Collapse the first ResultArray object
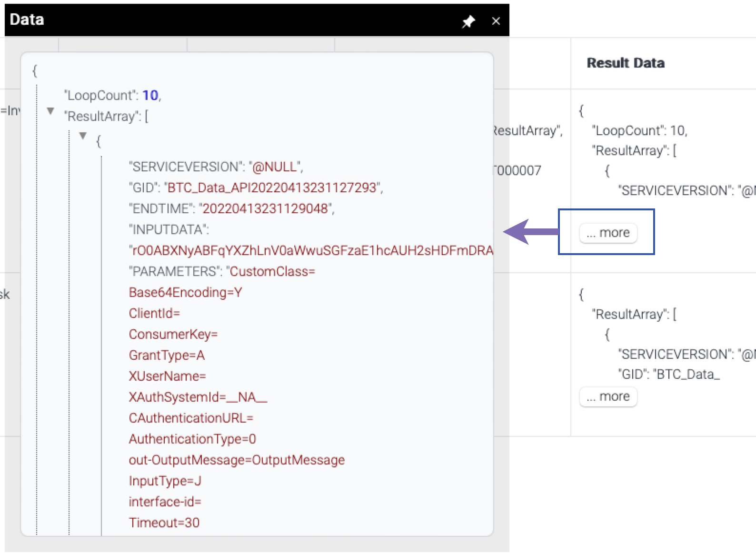The width and height of the screenshot is (756, 553). [x=83, y=136]
